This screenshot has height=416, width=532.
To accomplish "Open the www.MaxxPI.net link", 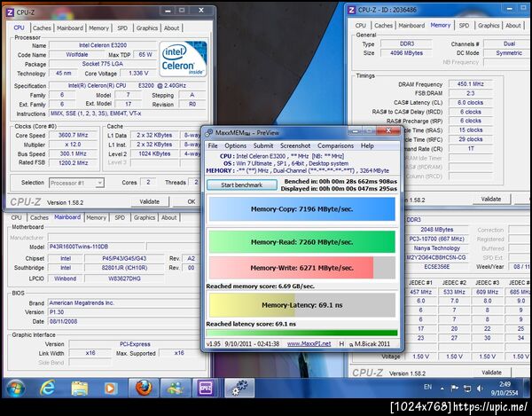I will [x=309, y=344].
